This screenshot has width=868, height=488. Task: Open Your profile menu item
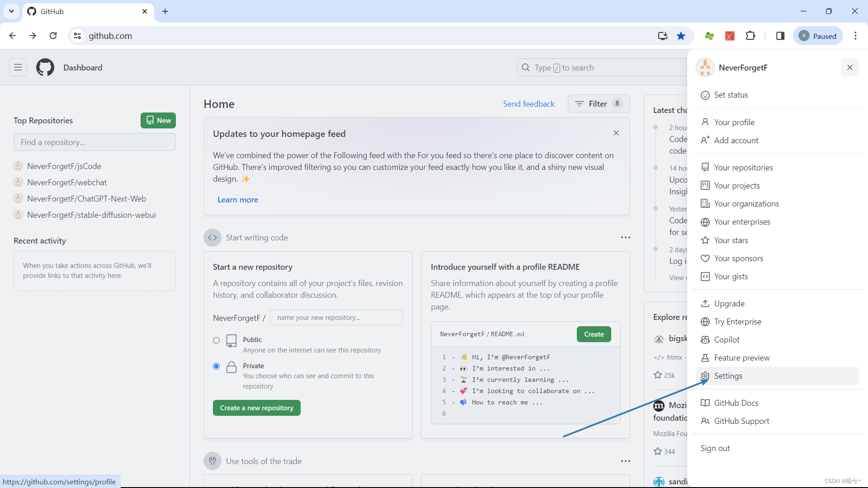point(777,122)
